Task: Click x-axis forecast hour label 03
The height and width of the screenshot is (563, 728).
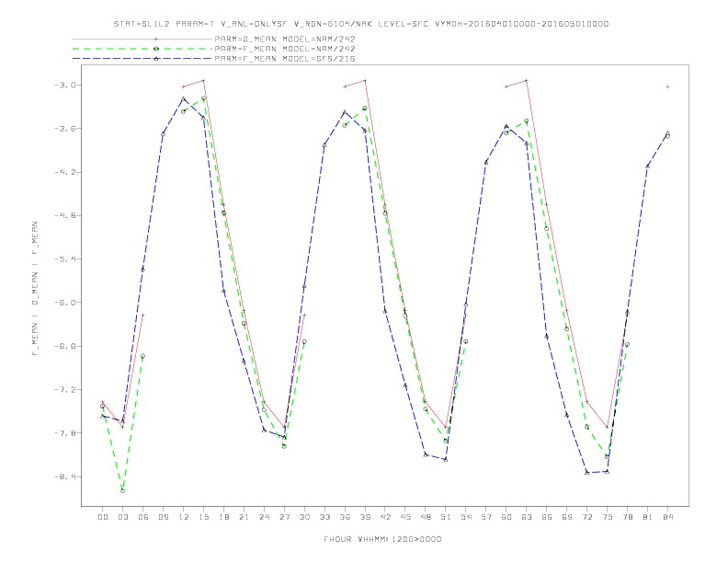Action: pos(122,517)
